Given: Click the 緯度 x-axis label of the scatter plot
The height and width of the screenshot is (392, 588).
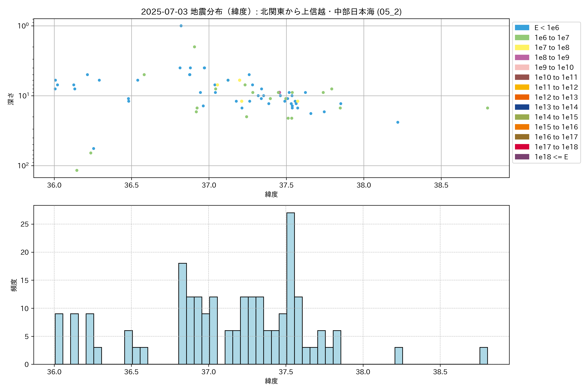Looking at the screenshot, I should pyautogui.click(x=271, y=194).
